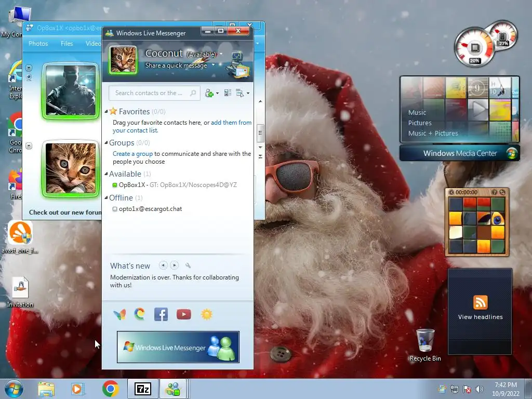Screen dimensions: 532x399
Task: Click the add contact icon
Action: point(209,94)
